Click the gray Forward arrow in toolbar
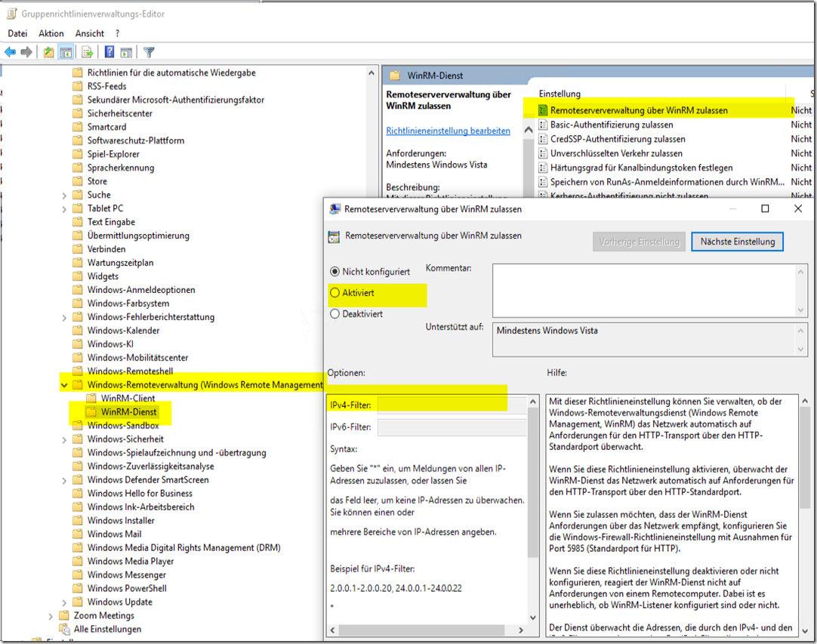Image resolution: width=817 pixels, height=644 pixels. (26, 52)
